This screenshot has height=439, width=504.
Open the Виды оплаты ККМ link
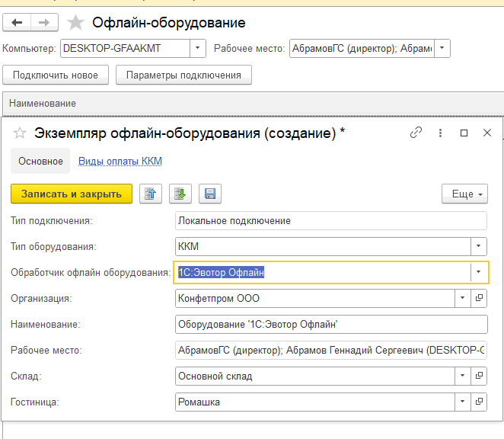pyautogui.click(x=120, y=161)
